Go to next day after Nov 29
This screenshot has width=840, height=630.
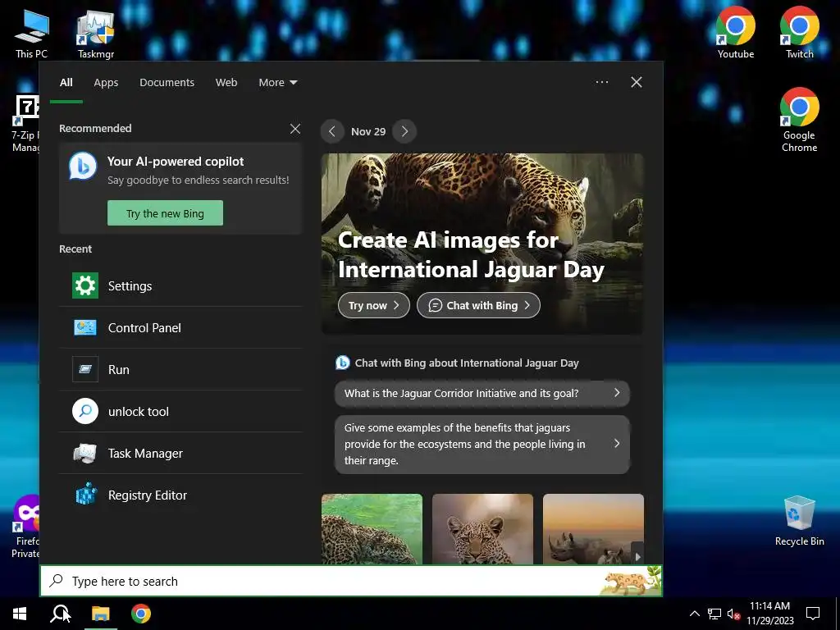[x=404, y=131]
